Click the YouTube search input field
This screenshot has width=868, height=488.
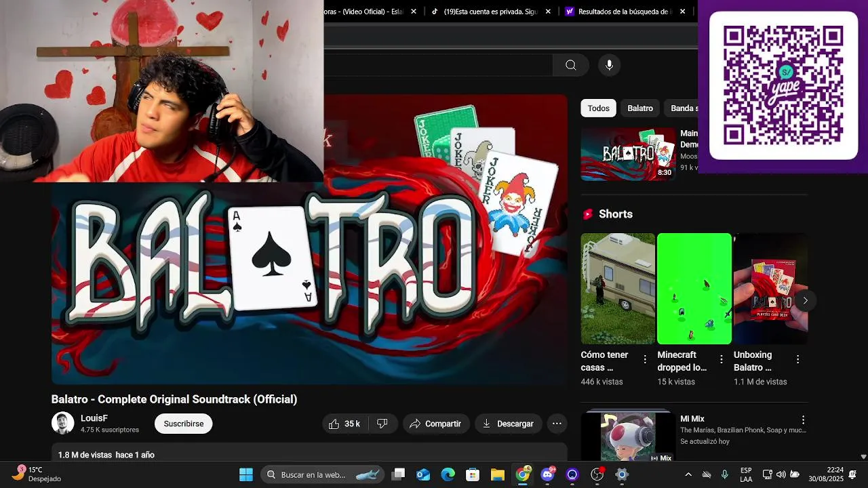pos(438,65)
